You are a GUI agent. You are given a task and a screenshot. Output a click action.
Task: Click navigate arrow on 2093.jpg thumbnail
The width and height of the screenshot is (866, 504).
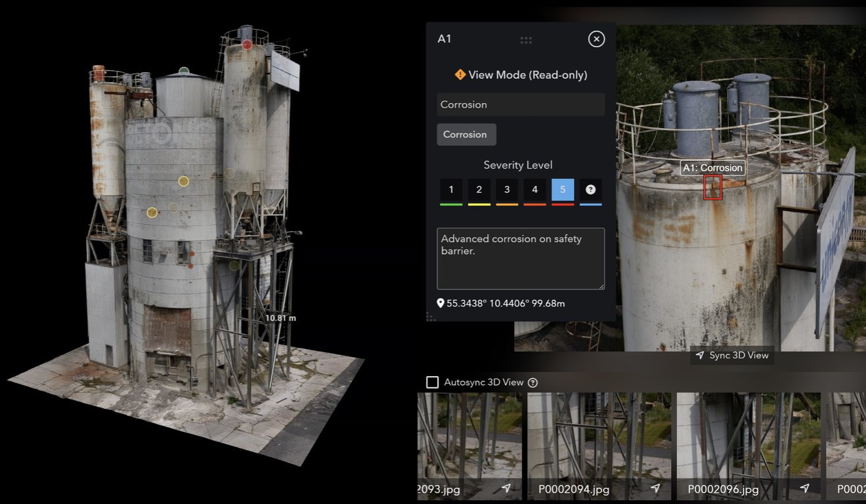coord(506,489)
